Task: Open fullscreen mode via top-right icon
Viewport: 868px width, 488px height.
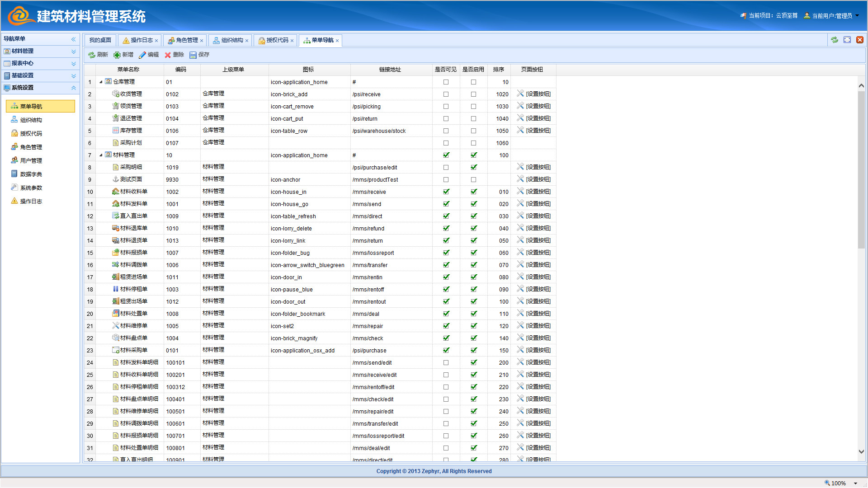Action: click(x=847, y=40)
